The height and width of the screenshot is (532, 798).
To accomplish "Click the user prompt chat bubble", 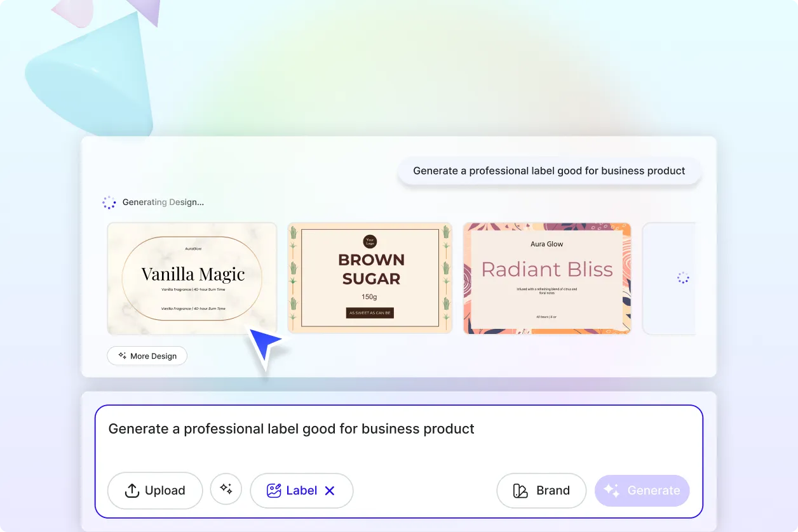I will 549,171.
